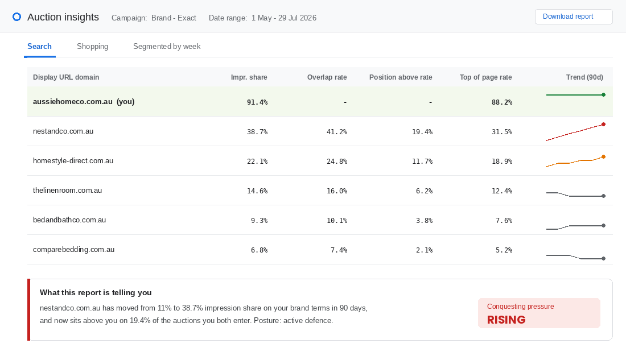Screen dimensions: 626x364
Task: Click the Date range 1 May - 29 Jul 2026
Action: tap(262, 18)
